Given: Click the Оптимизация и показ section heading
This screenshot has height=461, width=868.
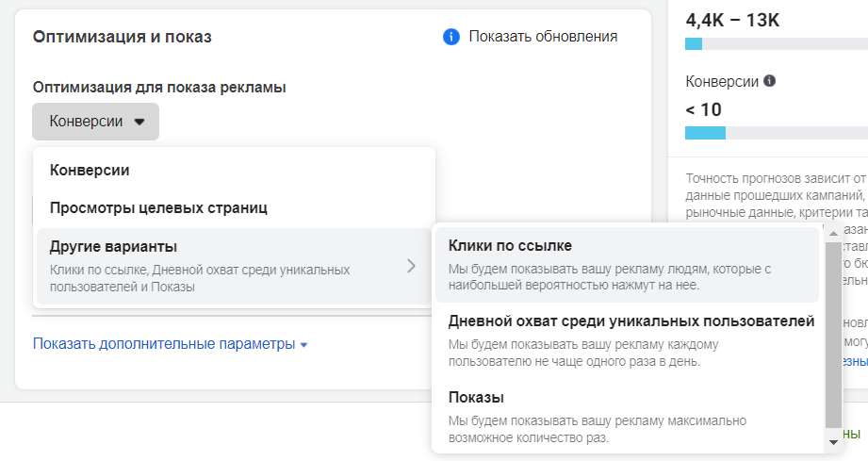Looking at the screenshot, I should click(123, 37).
